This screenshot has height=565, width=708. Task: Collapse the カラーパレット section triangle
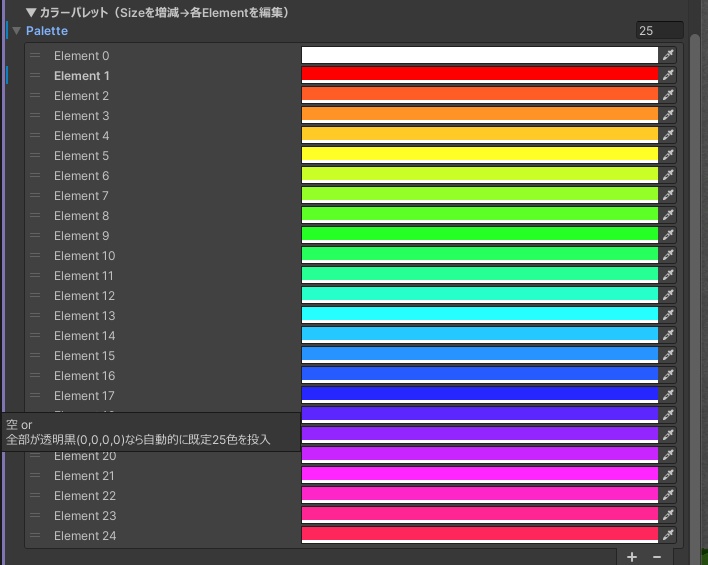click(x=31, y=12)
